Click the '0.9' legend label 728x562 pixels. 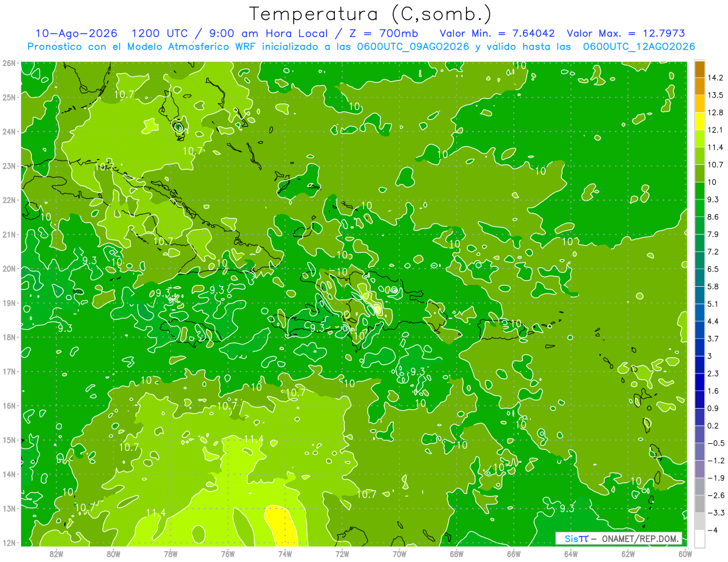pyautogui.click(x=714, y=408)
